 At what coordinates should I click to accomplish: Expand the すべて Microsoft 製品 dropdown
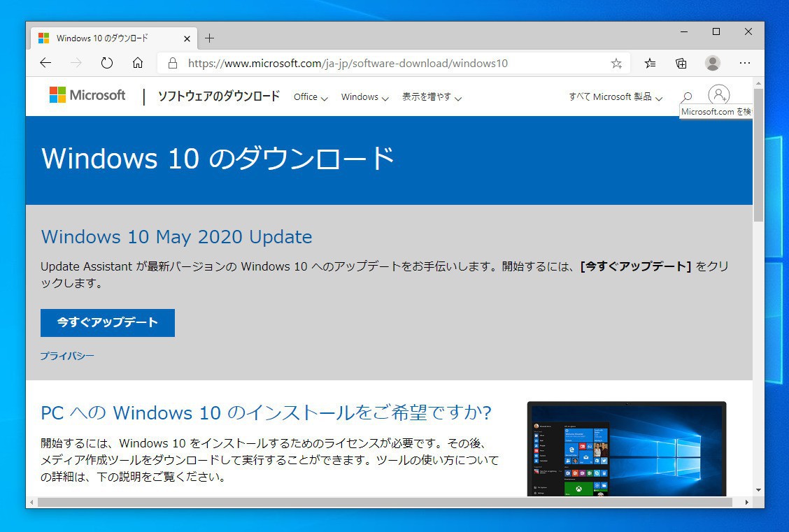coord(616,97)
